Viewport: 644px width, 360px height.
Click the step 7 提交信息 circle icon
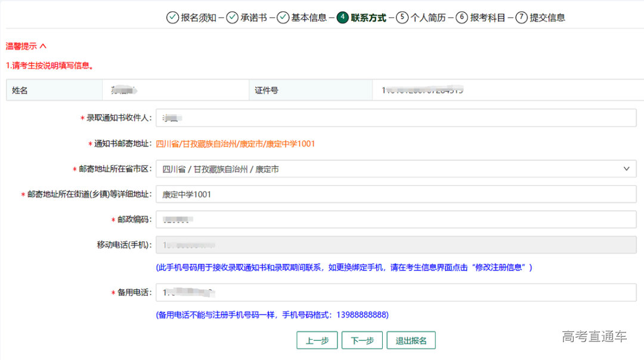click(522, 17)
